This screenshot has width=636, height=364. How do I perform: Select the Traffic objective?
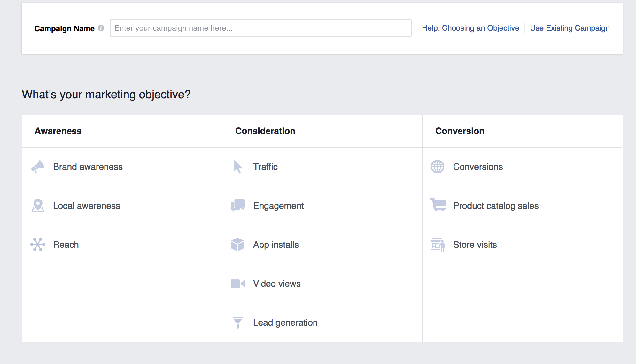(322, 167)
